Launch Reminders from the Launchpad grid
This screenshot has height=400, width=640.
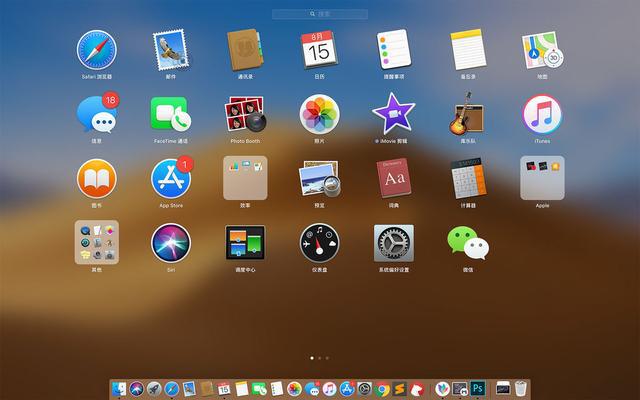point(393,49)
